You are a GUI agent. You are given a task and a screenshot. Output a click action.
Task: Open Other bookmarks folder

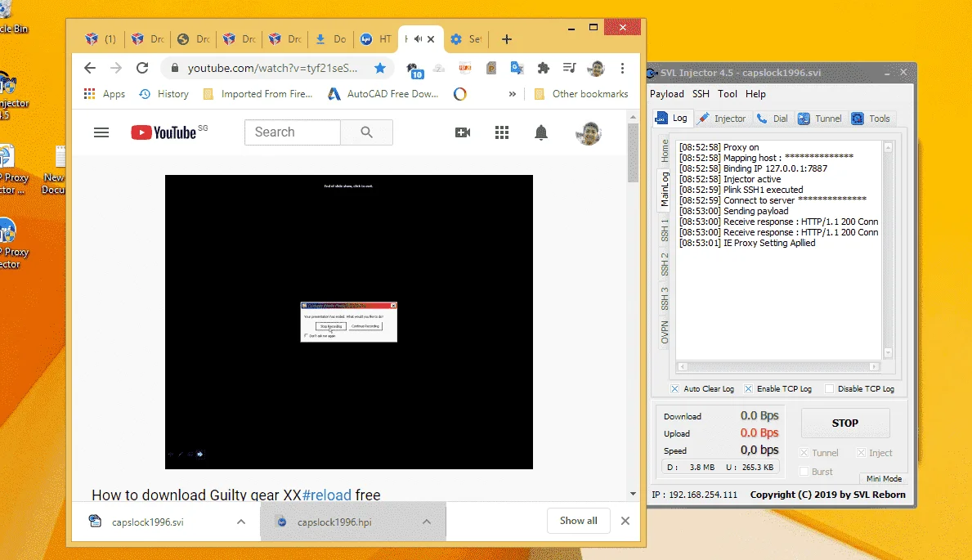581,94
